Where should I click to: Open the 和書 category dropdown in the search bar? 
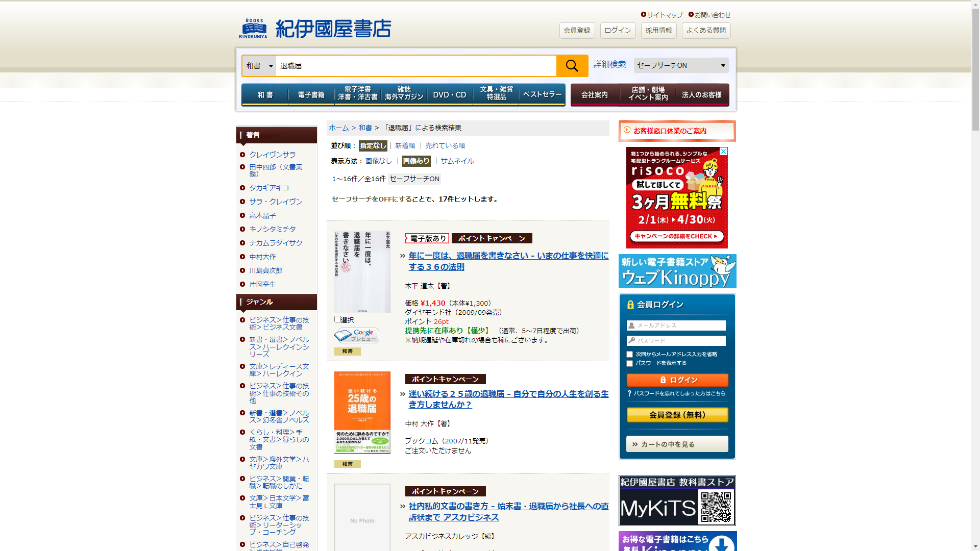pyautogui.click(x=259, y=66)
